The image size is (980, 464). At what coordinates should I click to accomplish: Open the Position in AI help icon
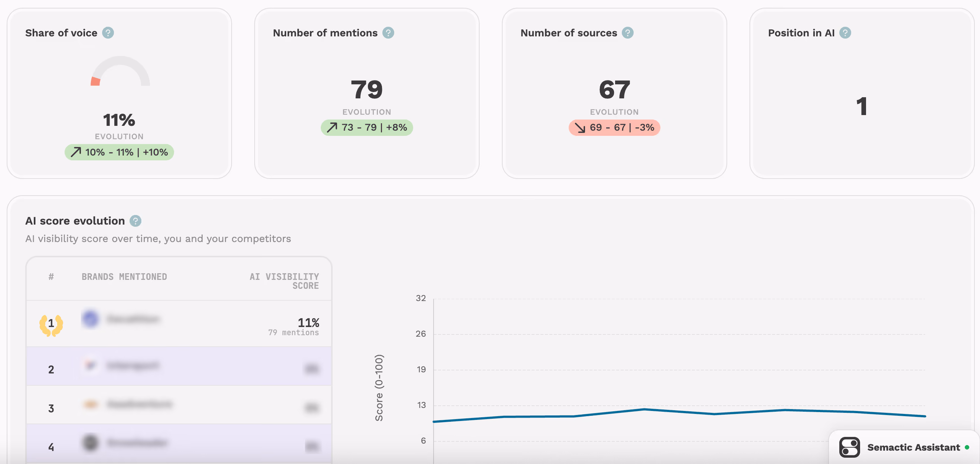point(845,33)
